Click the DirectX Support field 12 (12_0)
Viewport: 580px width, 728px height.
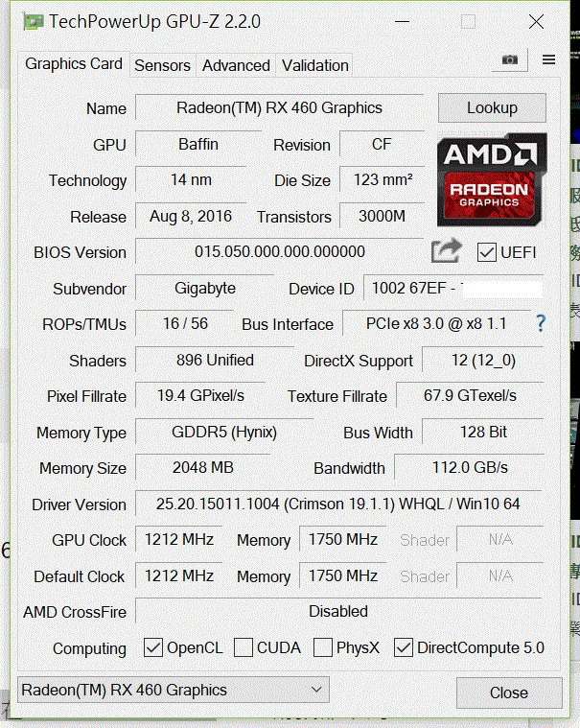tap(483, 360)
